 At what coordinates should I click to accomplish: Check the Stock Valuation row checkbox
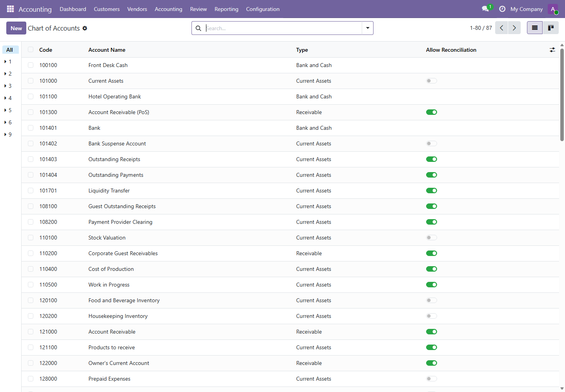click(x=31, y=238)
